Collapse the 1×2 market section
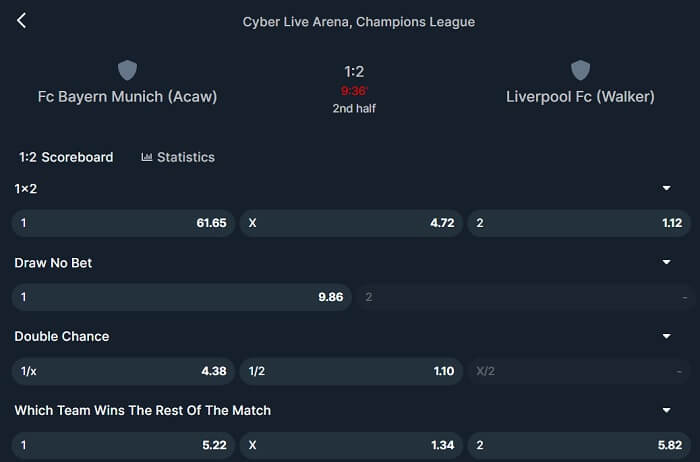 point(666,188)
